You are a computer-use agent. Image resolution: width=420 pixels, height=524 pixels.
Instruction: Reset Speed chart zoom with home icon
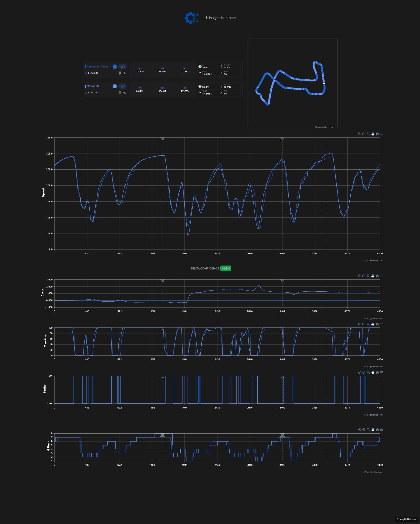coord(377,134)
